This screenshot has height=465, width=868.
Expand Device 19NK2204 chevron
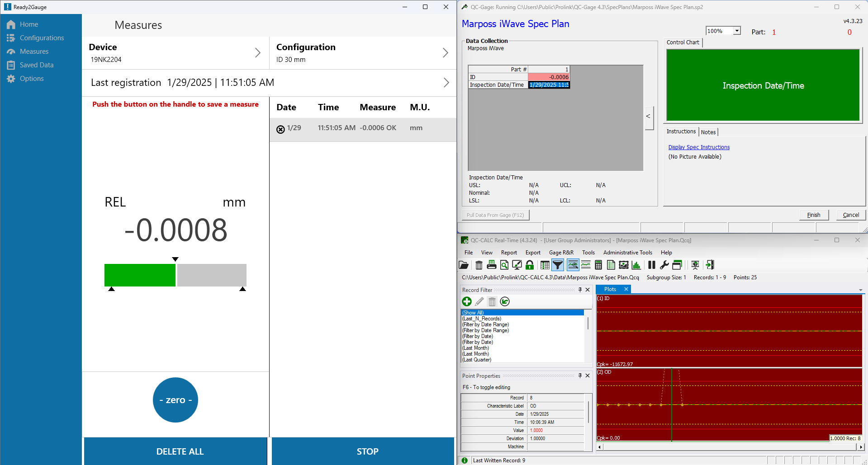(x=257, y=53)
